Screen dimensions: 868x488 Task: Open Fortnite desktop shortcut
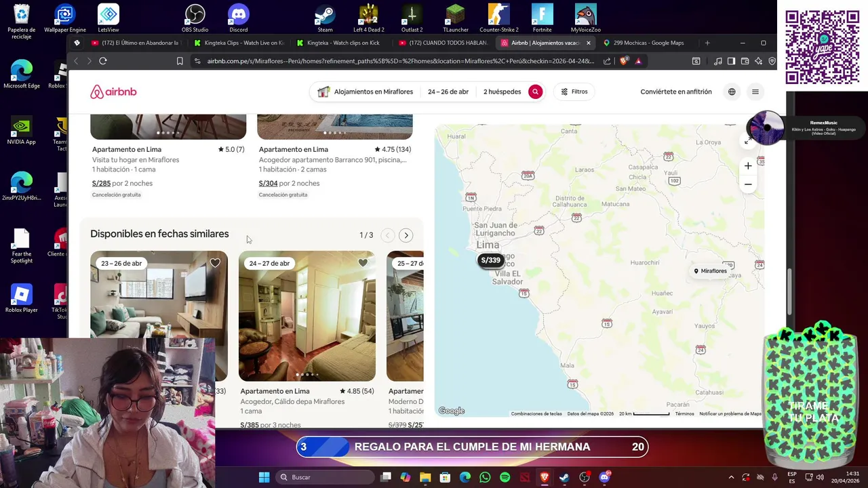pyautogui.click(x=542, y=18)
